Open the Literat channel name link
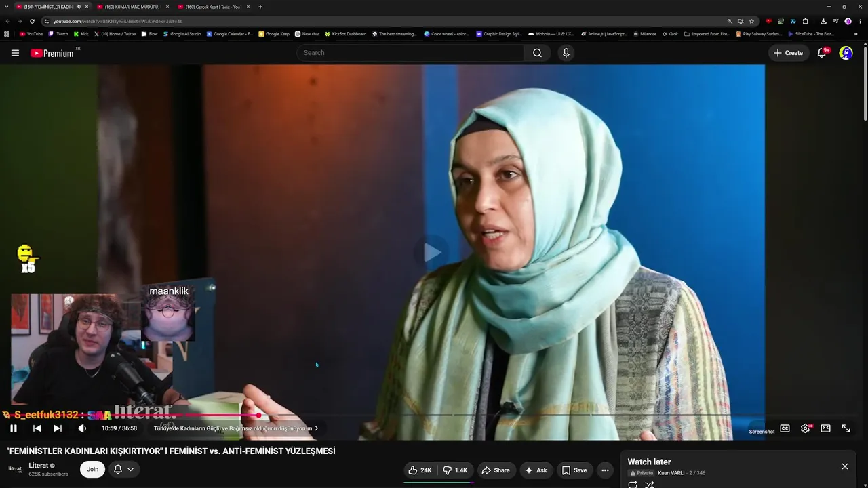 point(38,466)
